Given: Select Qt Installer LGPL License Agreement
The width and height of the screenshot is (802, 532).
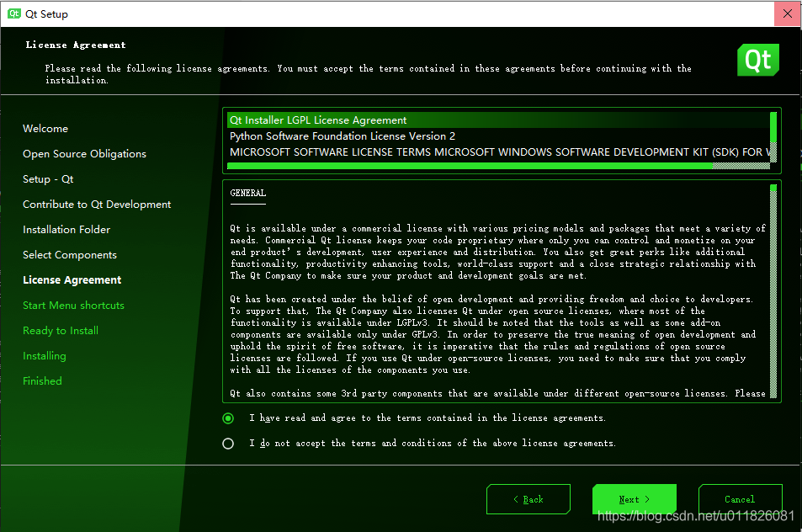Looking at the screenshot, I should (x=498, y=120).
